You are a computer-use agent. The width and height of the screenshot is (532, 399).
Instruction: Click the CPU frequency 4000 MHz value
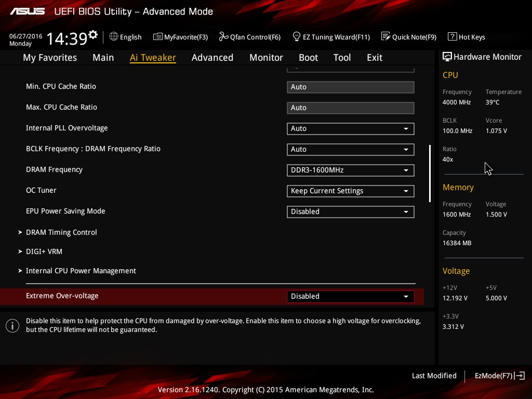457,102
